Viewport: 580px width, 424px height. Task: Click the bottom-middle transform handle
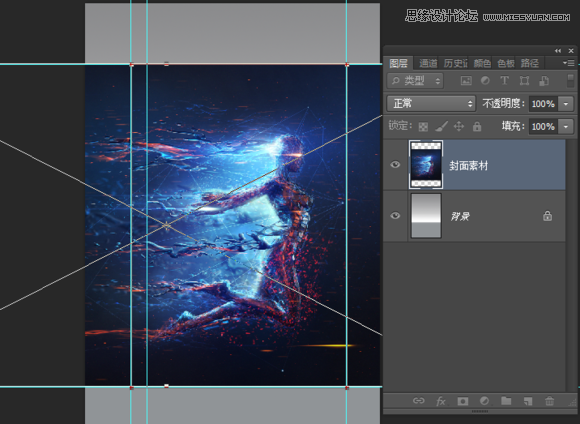coord(166,386)
